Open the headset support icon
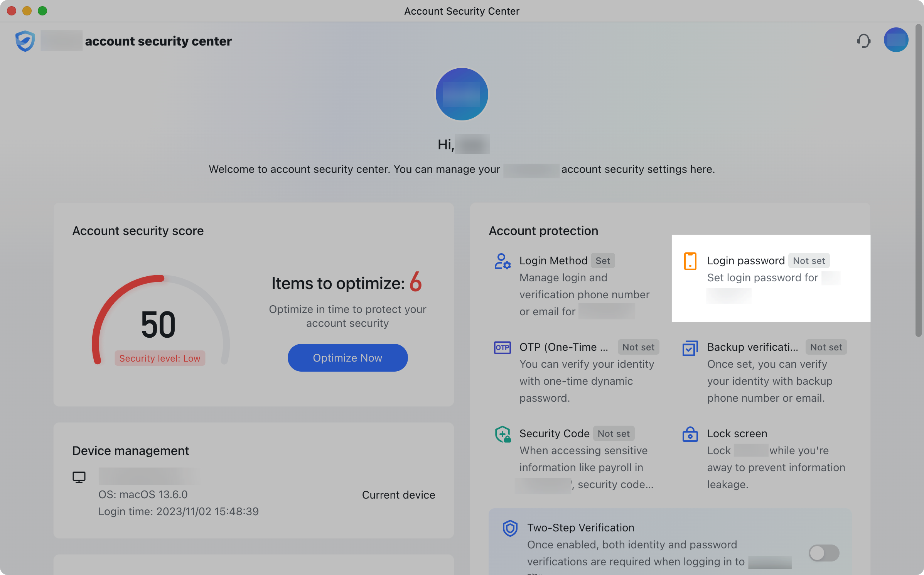This screenshot has width=924, height=575. 864,41
